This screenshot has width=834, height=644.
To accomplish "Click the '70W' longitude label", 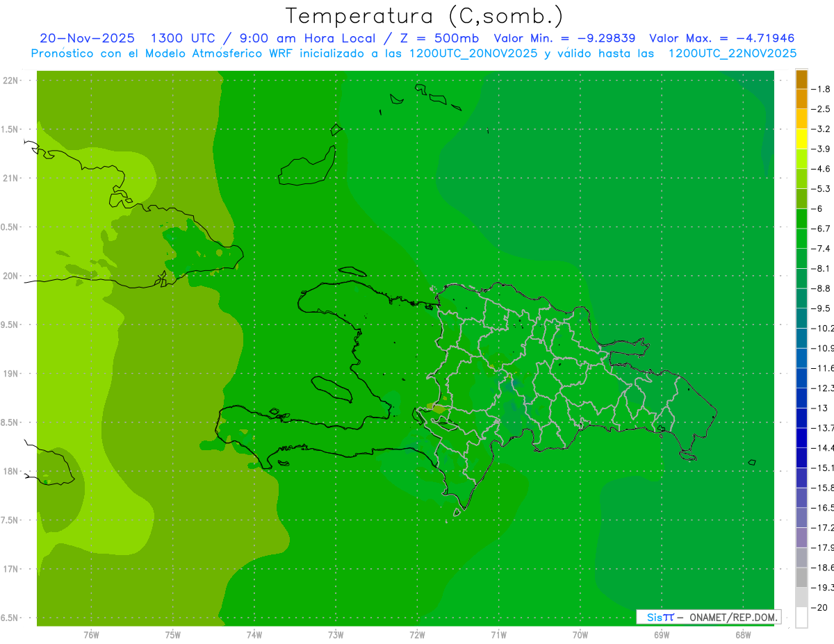I will click(x=580, y=634).
